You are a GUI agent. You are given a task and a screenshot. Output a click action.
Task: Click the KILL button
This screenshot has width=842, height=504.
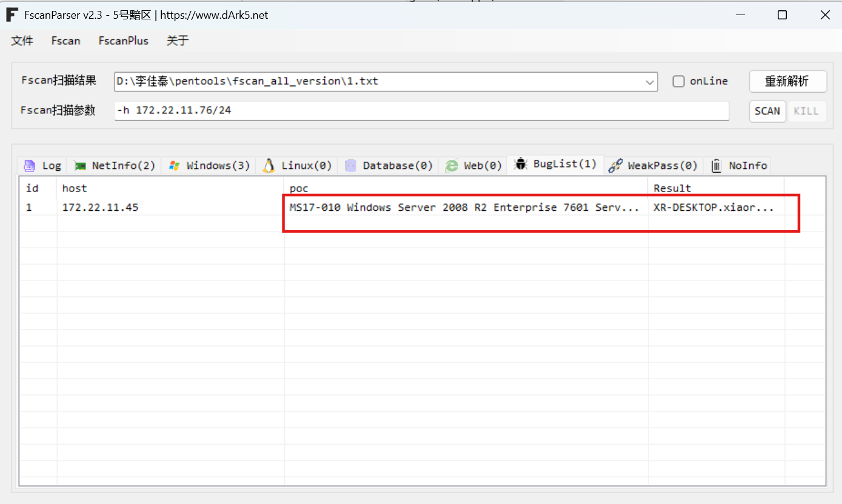click(806, 111)
